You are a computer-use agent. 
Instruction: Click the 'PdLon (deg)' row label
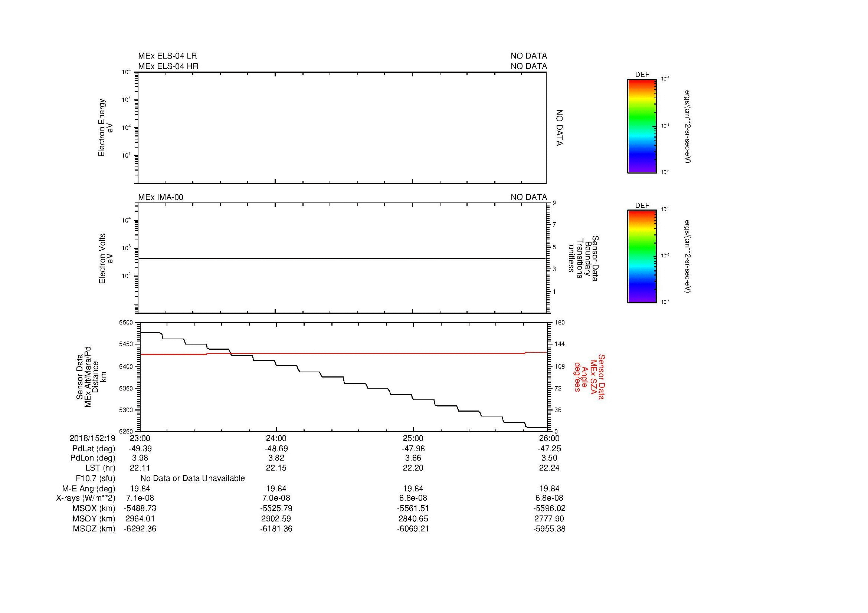93,458
